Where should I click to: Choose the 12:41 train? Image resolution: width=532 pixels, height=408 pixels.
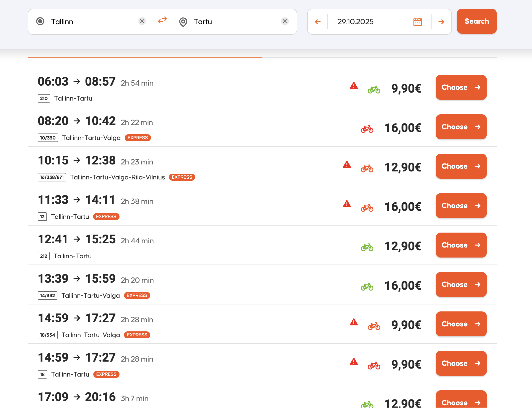click(461, 245)
